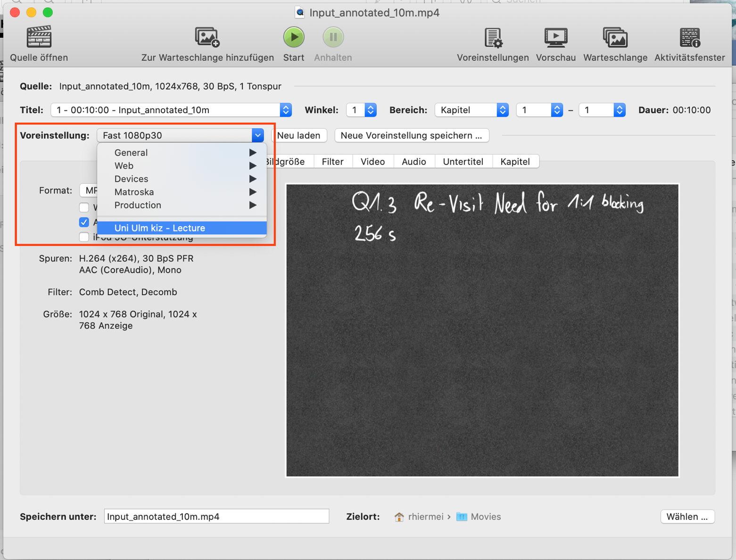The height and width of the screenshot is (560, 736).
Task: Start encoding with the green Start button
Action: coord(294,37)
